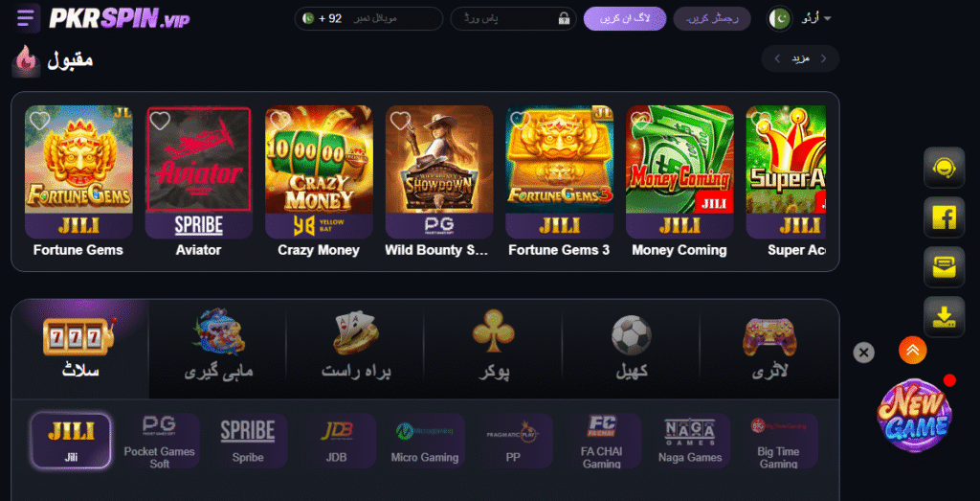980x501 pixels.
Task: Click the app download icon
Action: 944,316
